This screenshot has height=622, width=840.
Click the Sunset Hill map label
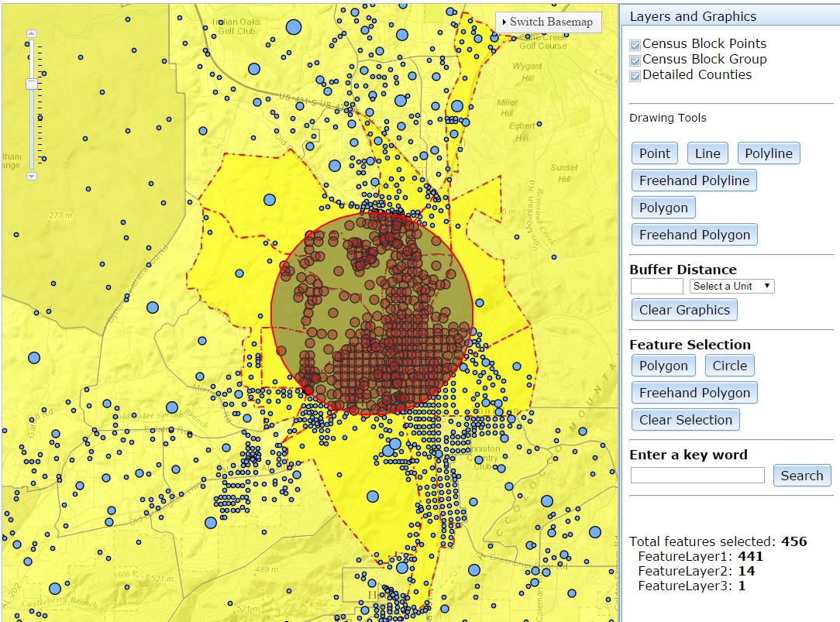[564, 173]
